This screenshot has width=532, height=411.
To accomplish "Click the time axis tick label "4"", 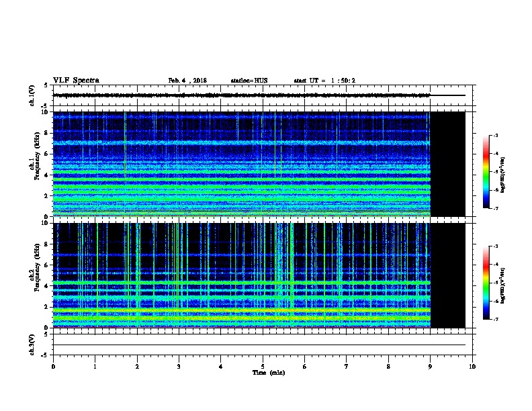I will coord(221,366).
